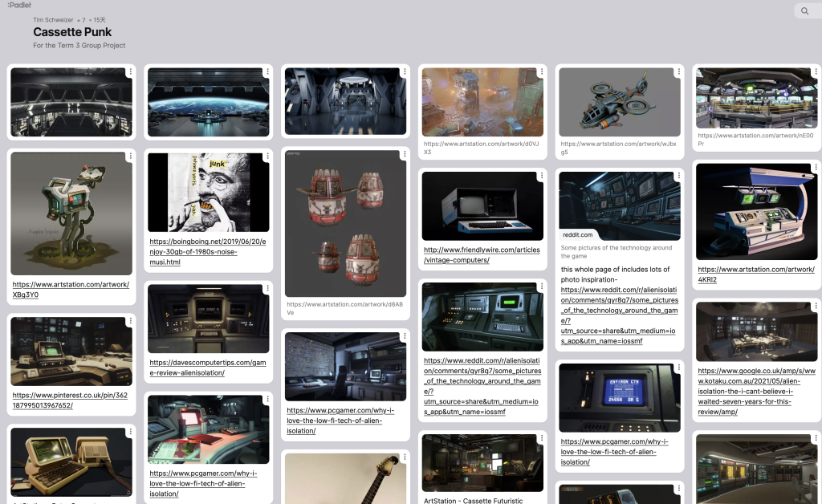
Task: Open the artstation d0VJX3 link
Action: coord(482,148)
